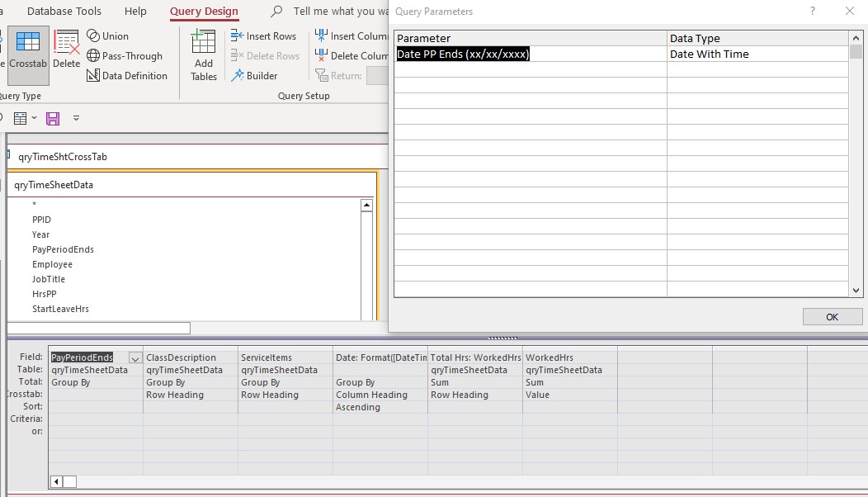Open Data Definition query type
868x497 pixels.
[127, 75]
